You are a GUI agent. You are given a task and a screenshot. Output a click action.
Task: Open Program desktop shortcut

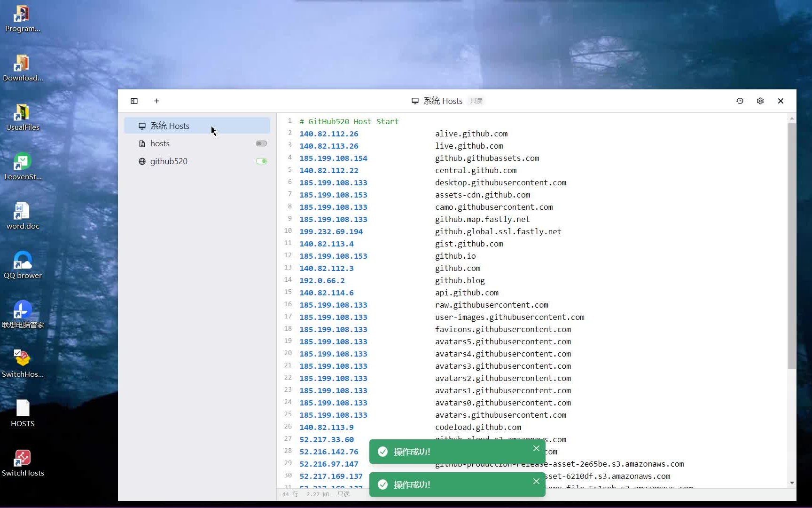[23, 19]
